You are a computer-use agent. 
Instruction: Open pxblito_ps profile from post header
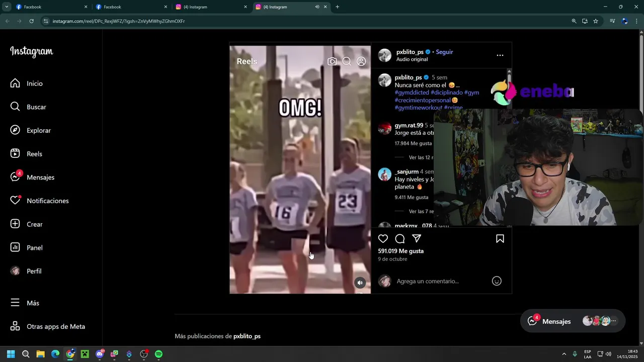pos(410,52)
